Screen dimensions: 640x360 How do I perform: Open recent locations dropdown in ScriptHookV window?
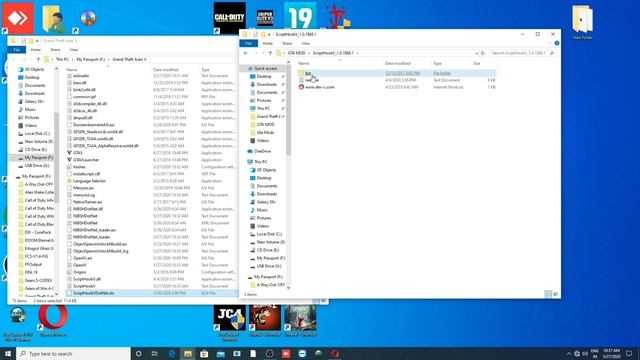262,53
